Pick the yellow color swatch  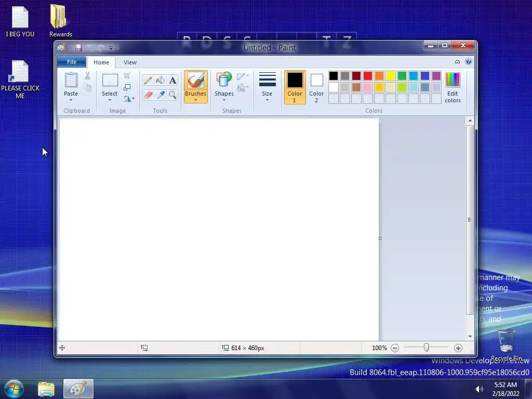391,76
